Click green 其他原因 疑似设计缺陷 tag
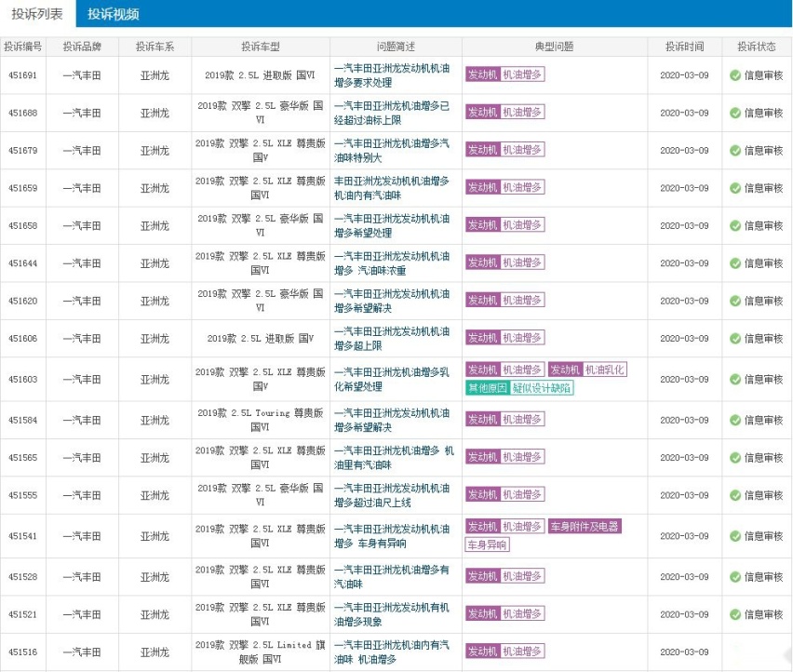 (x=519, y=388)
